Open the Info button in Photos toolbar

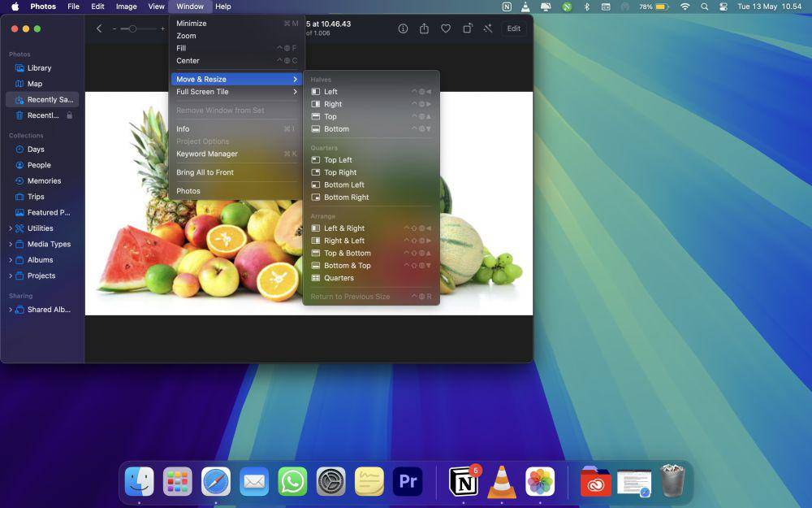[403, 28]
